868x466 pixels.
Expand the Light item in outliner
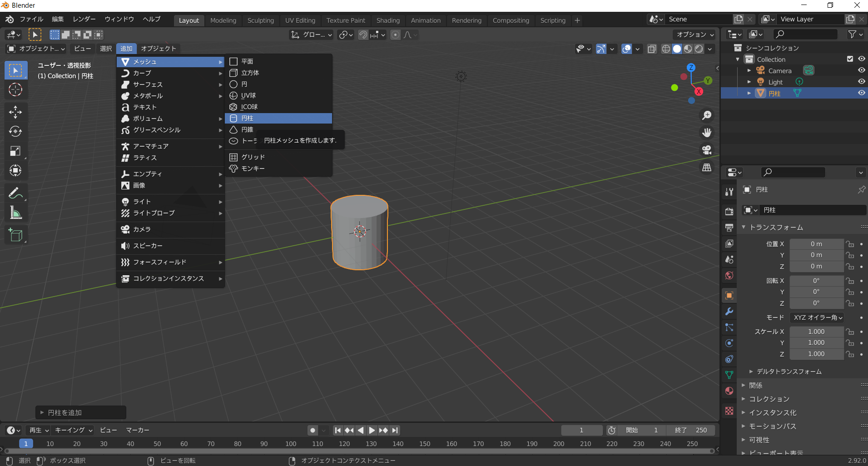pos(749,82)
